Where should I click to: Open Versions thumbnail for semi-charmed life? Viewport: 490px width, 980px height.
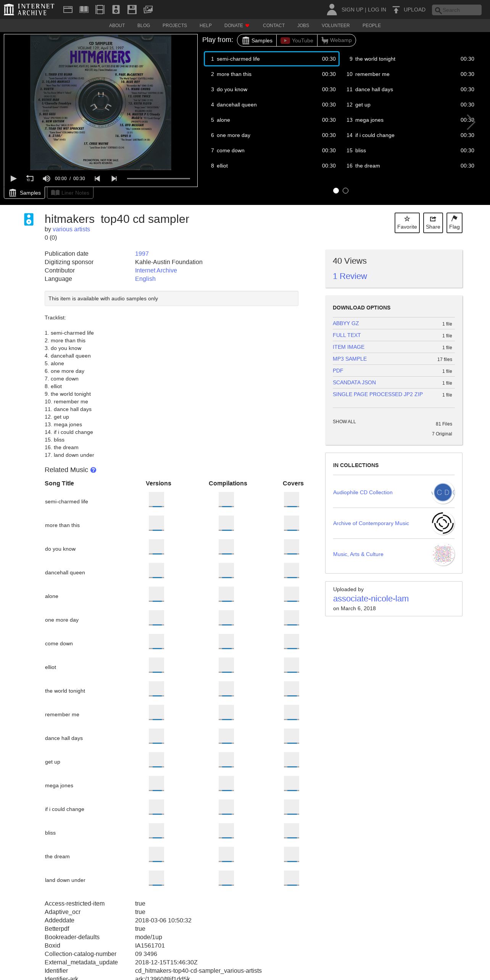tap(156, 500)
